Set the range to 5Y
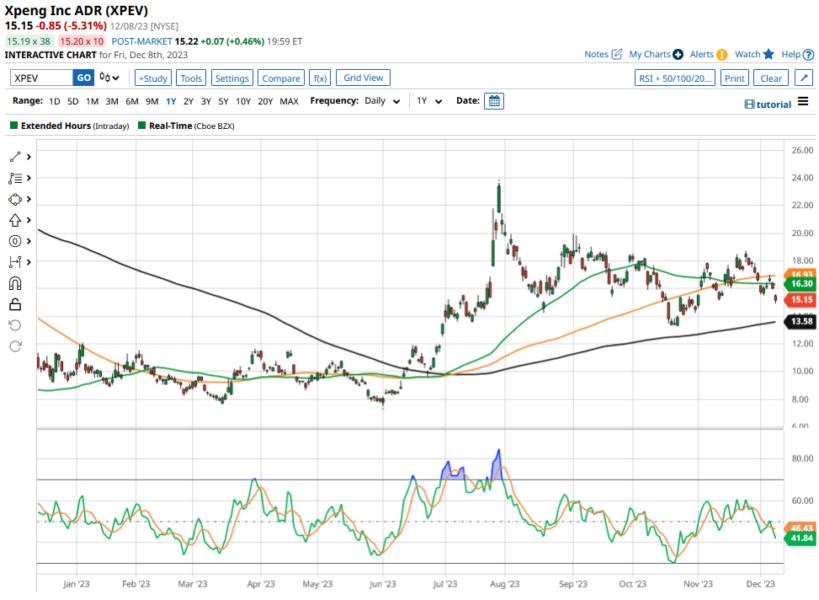The image size is (819, 600). coord(223,101)
